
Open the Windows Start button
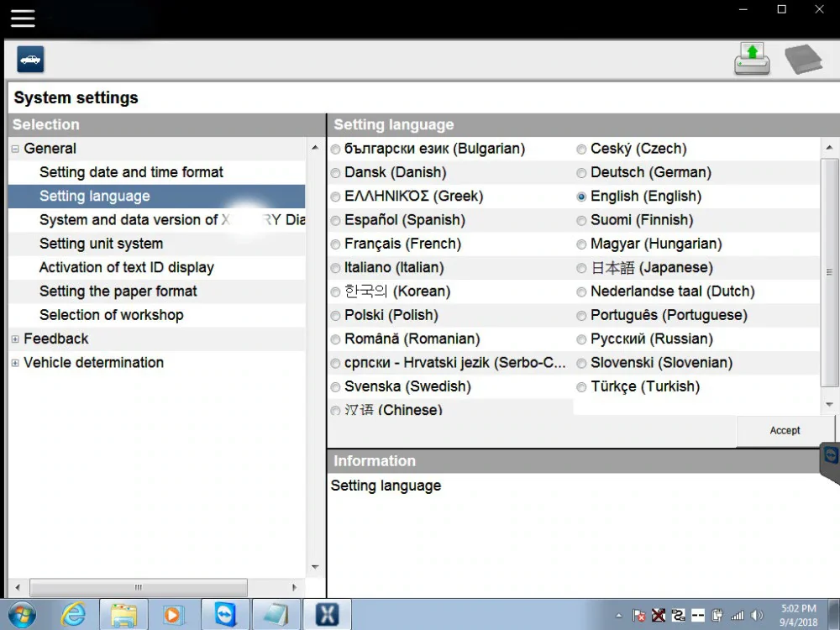[22, 615]
